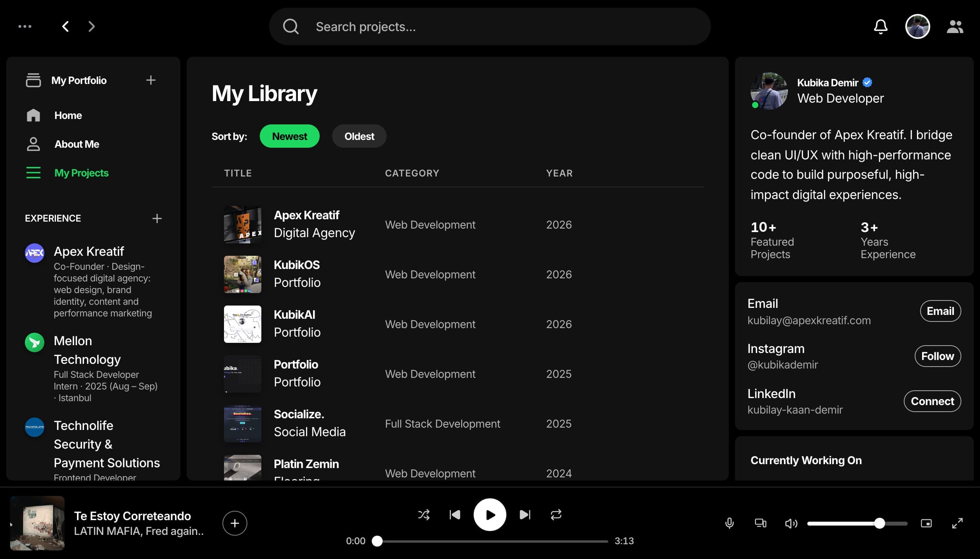Click the Kubika Demir profile name

click(827, 83)
